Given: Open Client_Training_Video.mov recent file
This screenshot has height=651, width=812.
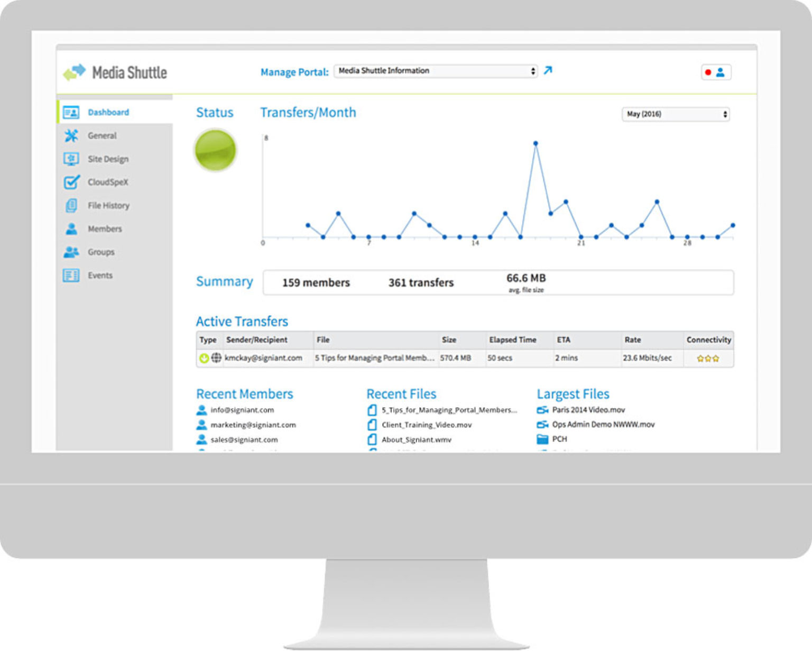Looking at the screenshot, I should pyautogui.click(x=426, y=425).
